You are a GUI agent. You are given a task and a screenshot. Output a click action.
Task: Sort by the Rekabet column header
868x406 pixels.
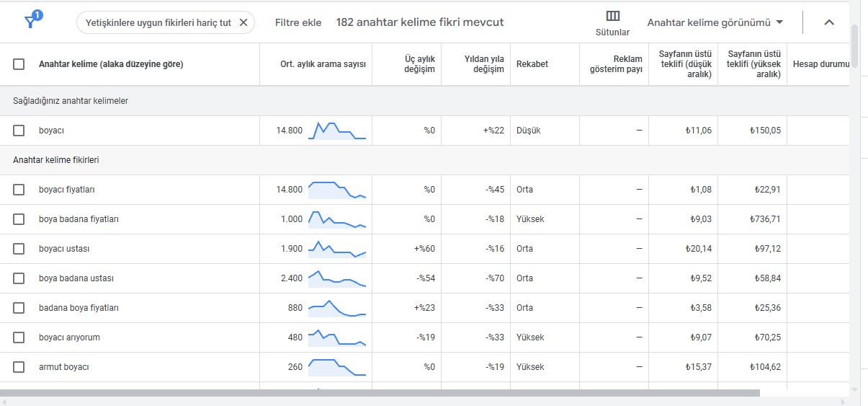[532, 64]
